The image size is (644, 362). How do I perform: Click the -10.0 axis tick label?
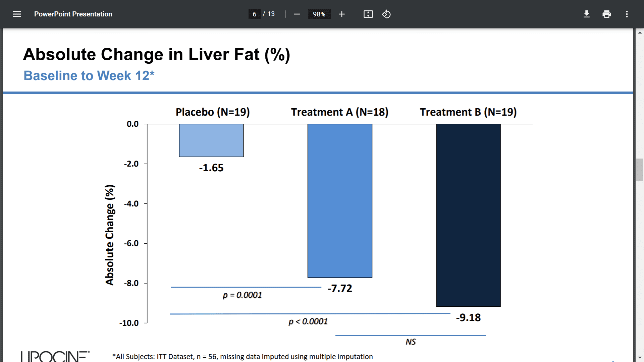(x=129, y=323)
